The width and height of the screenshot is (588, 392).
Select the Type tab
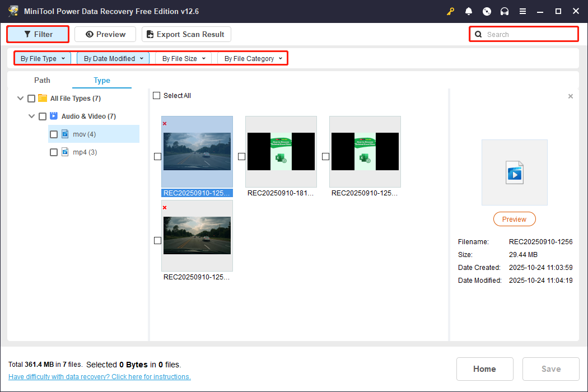click(x=101, y=80)
